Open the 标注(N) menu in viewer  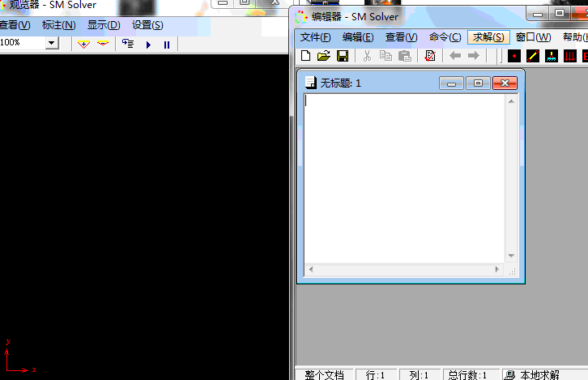(59, 25)
